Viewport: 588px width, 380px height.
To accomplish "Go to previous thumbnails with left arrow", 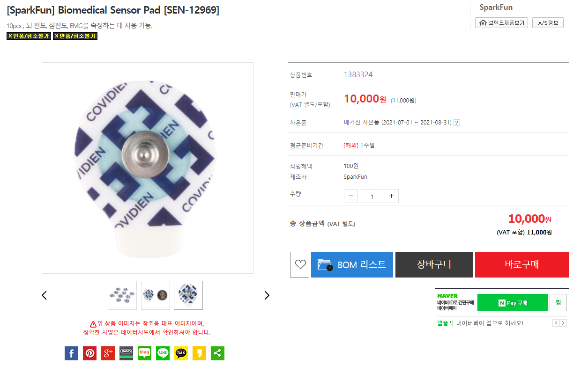I will tap(44, 295).
